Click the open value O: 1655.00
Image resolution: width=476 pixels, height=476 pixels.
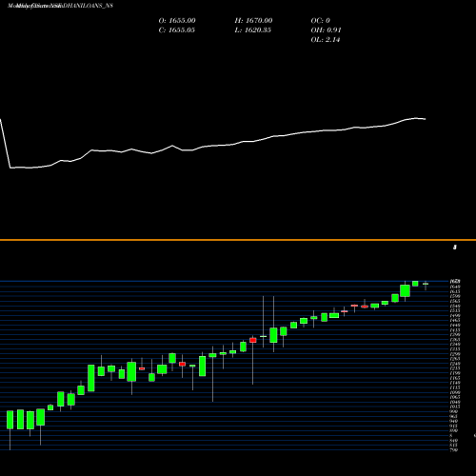click(177, 21)
